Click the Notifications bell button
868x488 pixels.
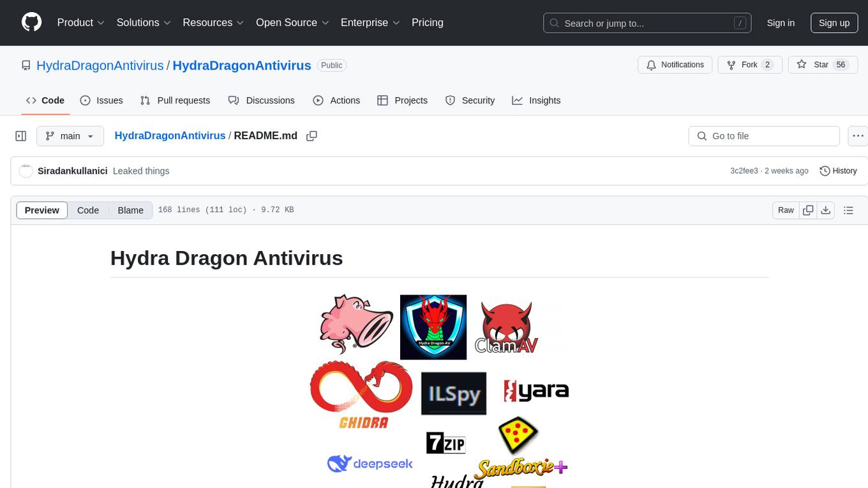click(x=675, y=65)
